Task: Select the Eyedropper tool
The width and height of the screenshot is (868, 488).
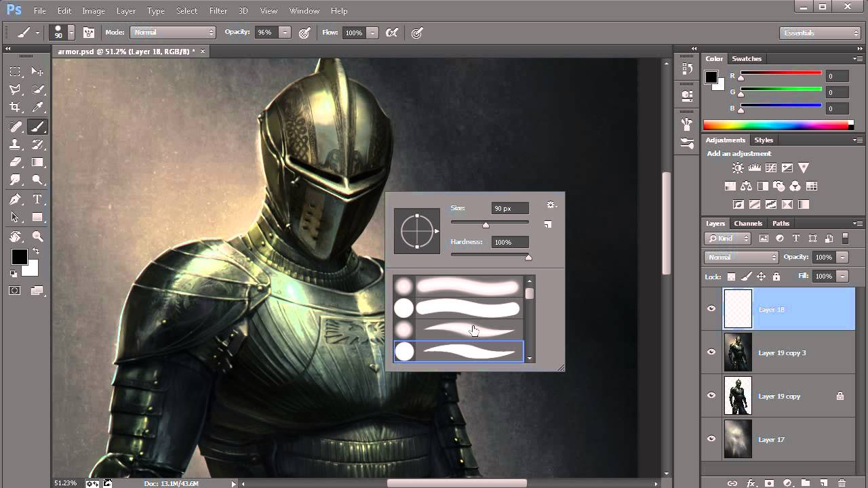Action: pyautogui.click(x=38, y=107)
